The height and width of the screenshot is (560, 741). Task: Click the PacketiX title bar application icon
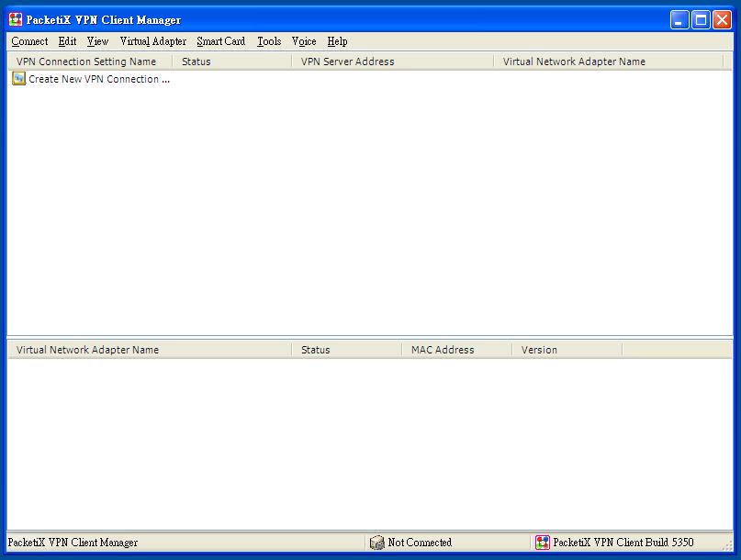16,19
